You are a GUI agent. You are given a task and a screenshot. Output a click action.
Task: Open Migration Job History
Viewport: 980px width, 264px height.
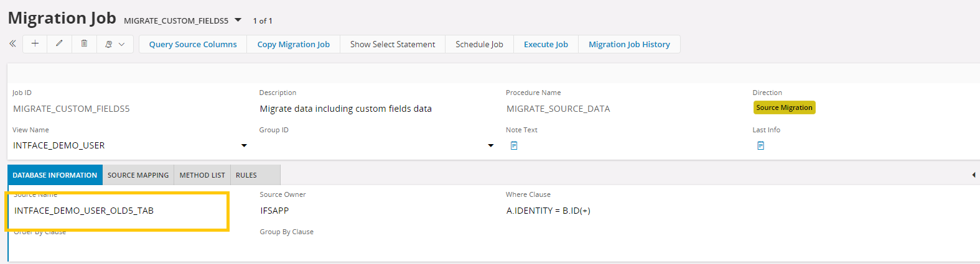(629, 44)
